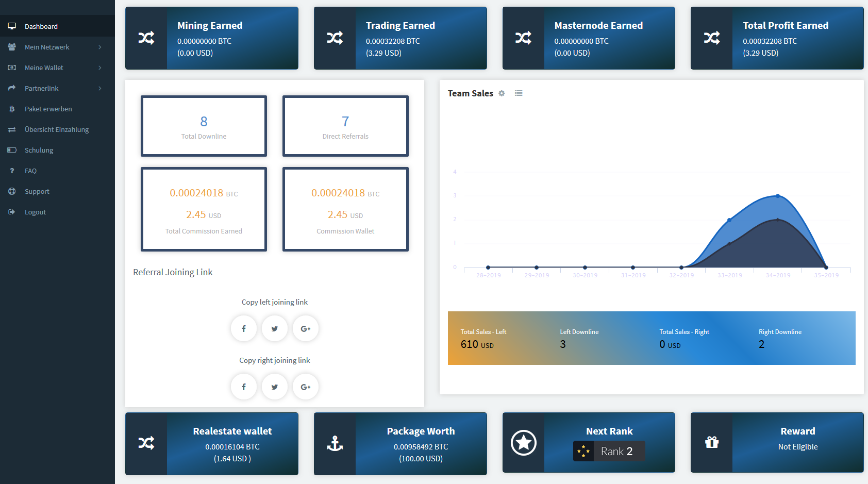Click the question mark icon for FAQ

click(x=12, y=171)
